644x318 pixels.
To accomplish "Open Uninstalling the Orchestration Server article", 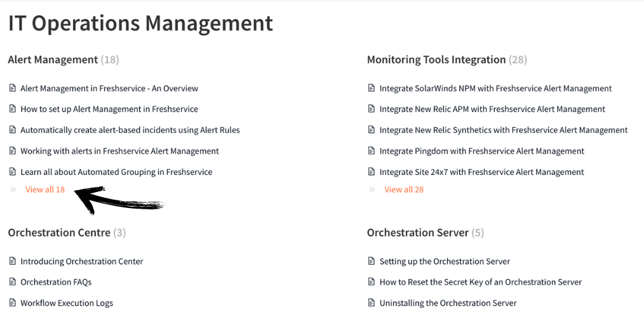I will coord(448,303).
